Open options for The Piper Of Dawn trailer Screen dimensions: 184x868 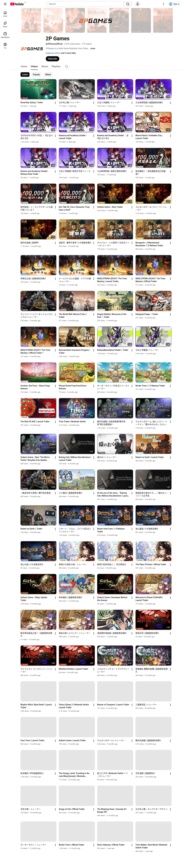click(170, 565)
